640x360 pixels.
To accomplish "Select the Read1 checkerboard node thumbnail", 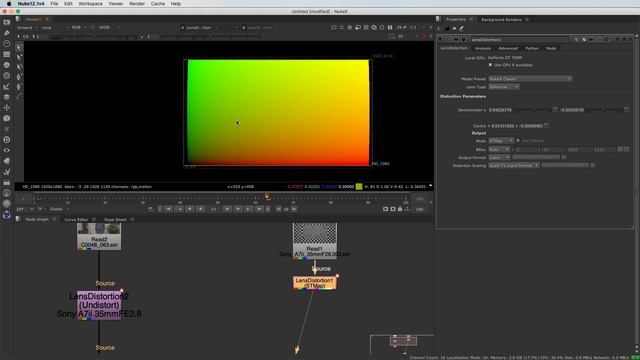I will click(x=314, y=233).
